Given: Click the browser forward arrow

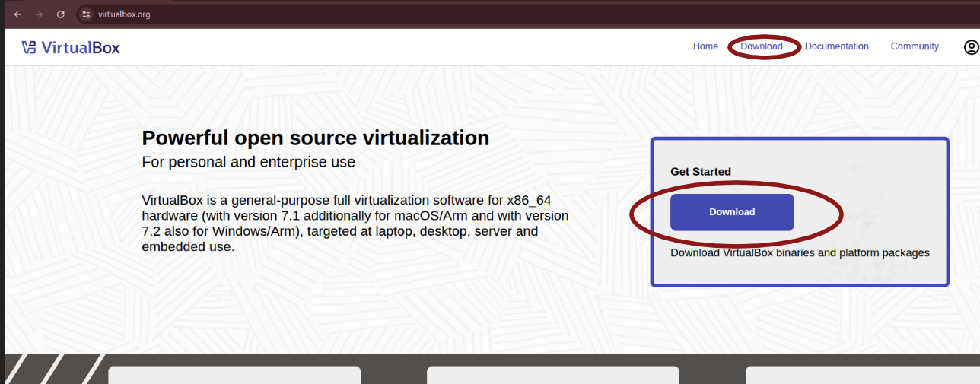Looking at the screenshot, I should [39, 14].
